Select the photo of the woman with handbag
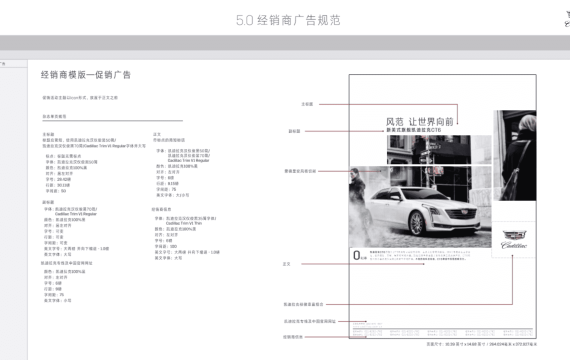The height and width of the screenshot is (360, 570). pos(515,155)
